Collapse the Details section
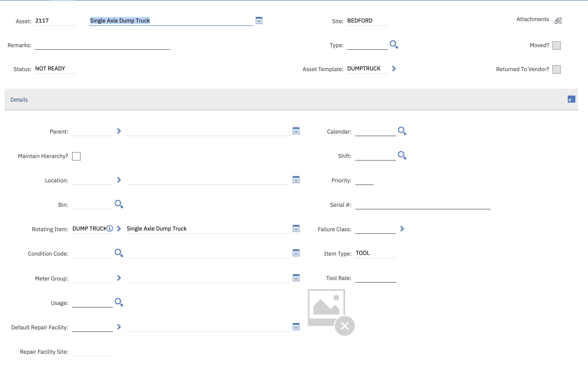 [571, 99]
